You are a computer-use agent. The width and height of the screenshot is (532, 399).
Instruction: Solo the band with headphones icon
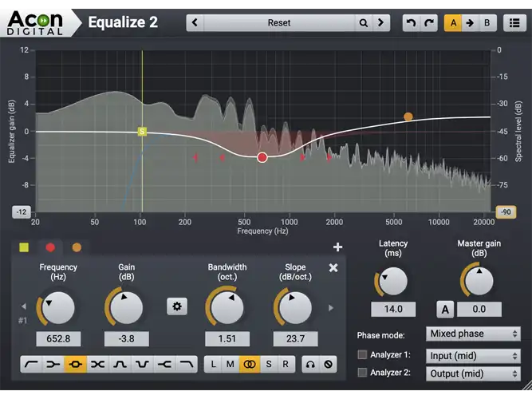coord(310,365)
